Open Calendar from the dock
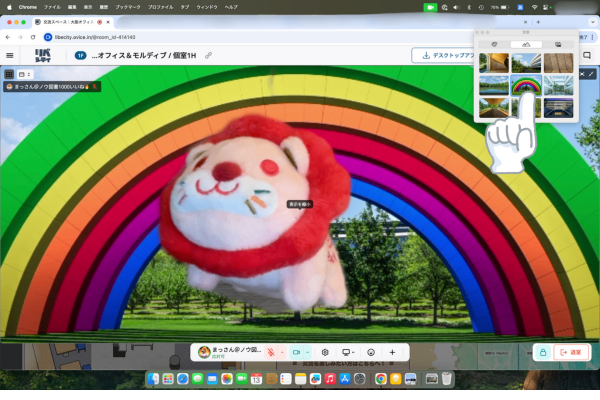 point(256,379)
